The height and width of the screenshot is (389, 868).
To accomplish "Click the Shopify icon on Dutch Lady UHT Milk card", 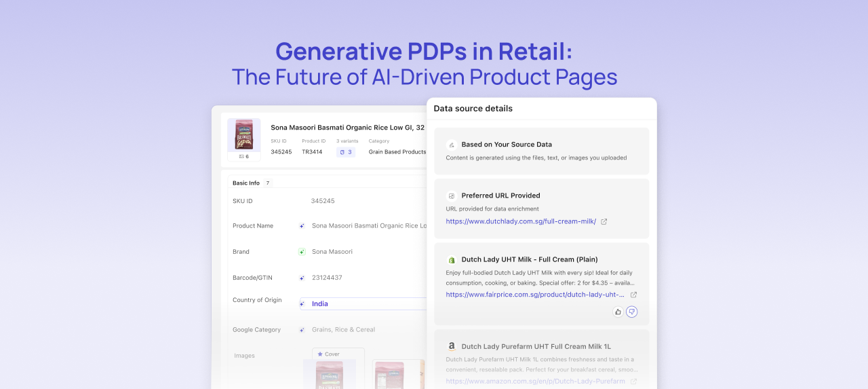I will (x=452, y=259).
